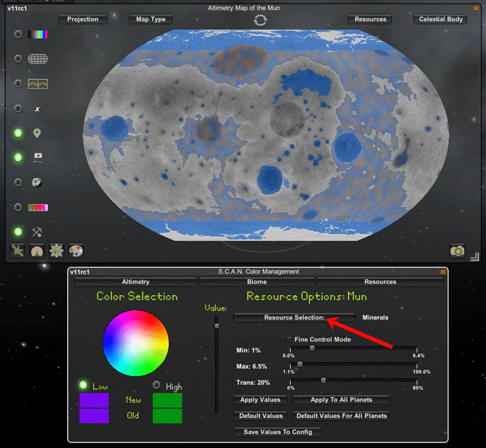Click the asteroid icon in sidebar
The height and width of the screenshot is (448, 486).
click(37, 182)
